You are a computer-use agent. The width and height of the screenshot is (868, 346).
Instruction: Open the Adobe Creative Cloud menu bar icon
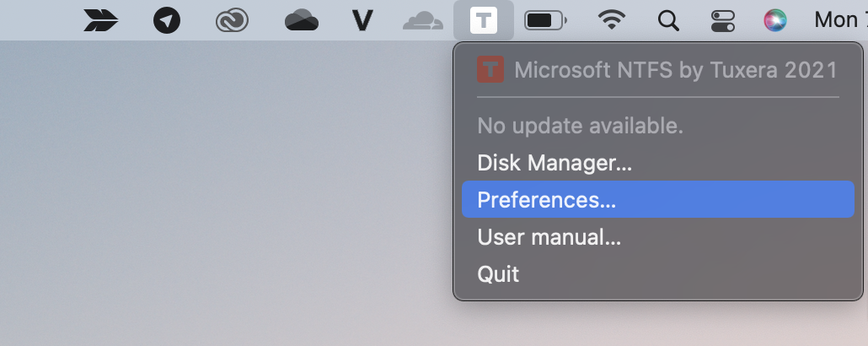232,21
